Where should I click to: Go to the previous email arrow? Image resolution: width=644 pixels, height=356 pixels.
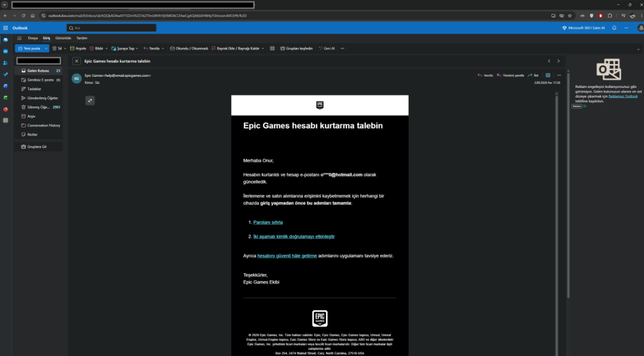(549, 61)
